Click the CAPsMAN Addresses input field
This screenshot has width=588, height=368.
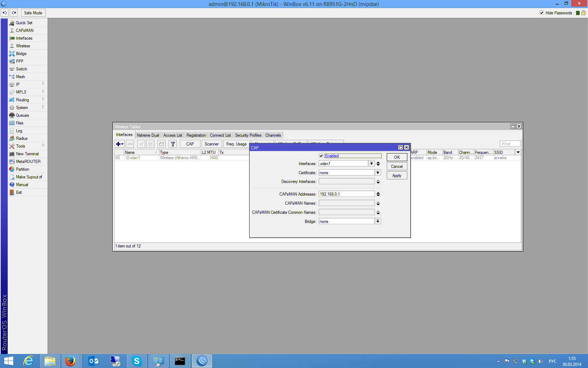pos(346,194)
